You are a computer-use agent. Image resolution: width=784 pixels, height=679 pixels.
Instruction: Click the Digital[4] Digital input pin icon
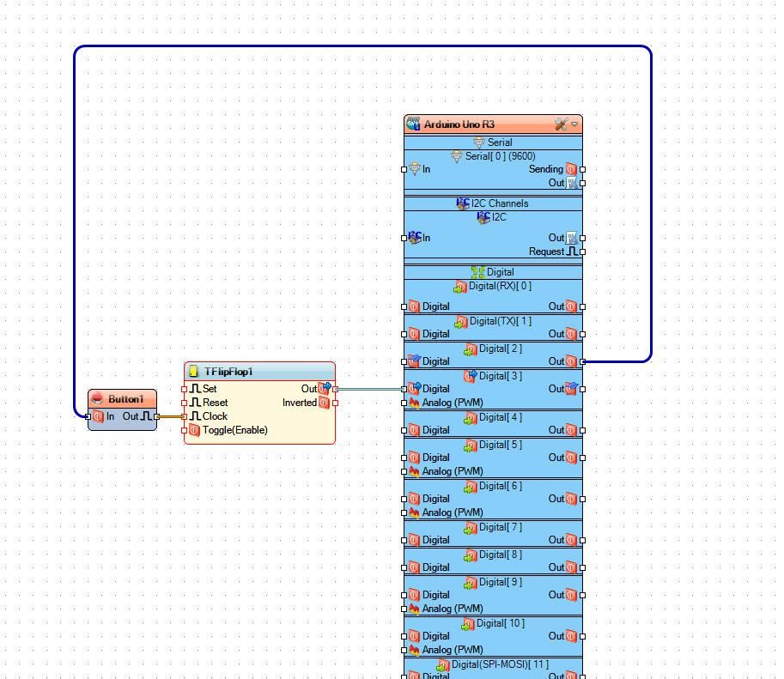pyautogui.click(x=414, y=430)
